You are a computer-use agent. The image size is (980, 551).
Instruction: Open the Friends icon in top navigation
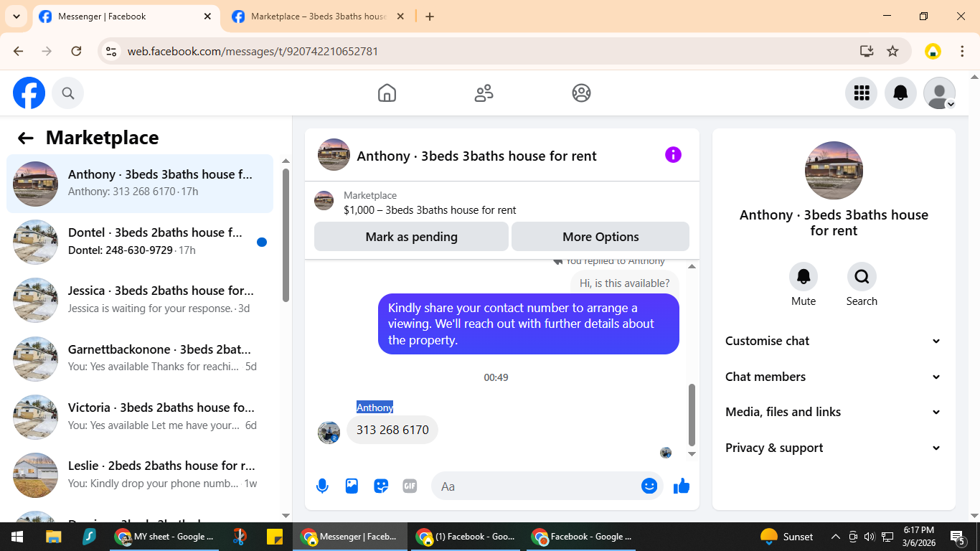pos(484,93)
